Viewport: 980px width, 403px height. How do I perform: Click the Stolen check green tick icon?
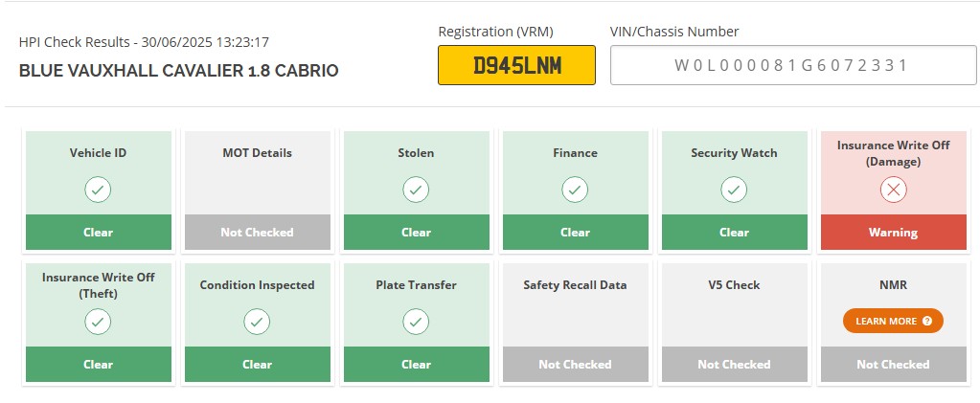416,190
